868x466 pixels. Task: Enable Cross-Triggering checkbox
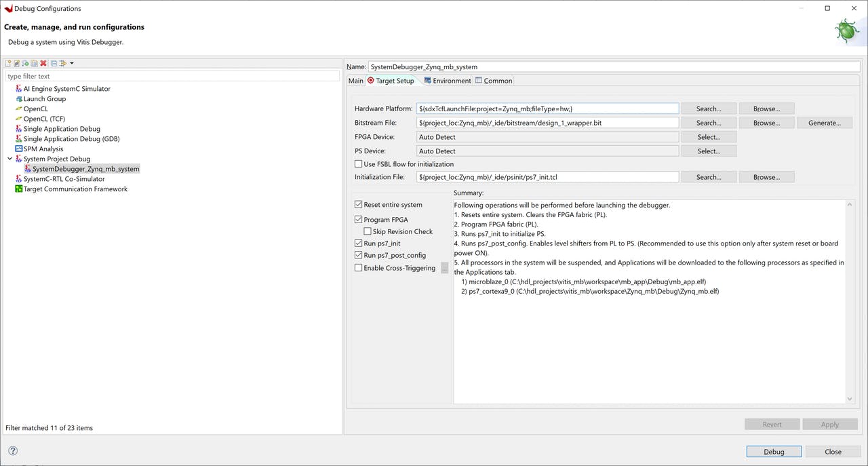pos(359,268)
